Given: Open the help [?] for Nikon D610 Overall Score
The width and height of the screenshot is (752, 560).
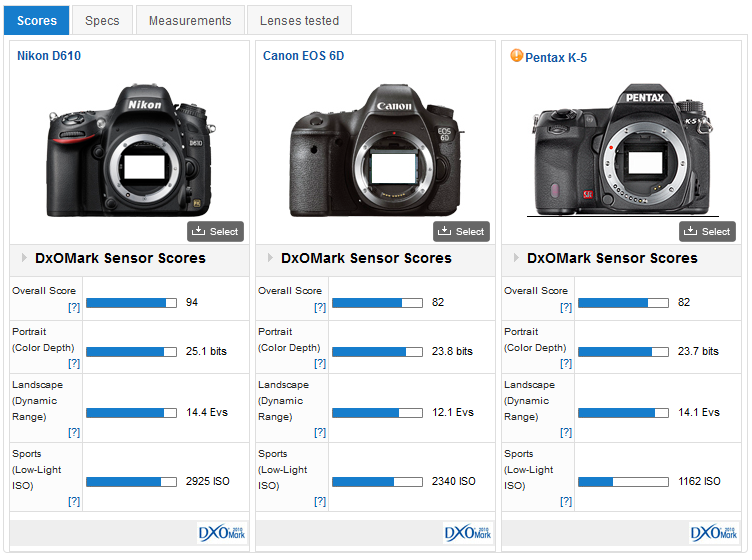Looking at the screenshot, I should click(74, 308).
